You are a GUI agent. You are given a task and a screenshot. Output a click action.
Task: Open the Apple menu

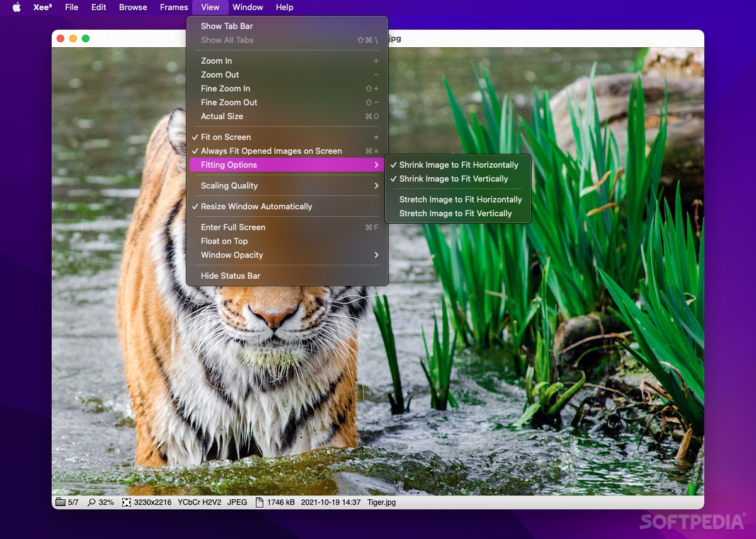(x=15, y=7)
